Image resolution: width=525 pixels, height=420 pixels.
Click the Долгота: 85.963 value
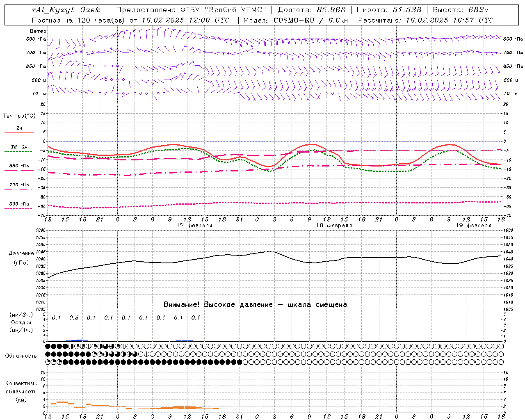coord(312,10)
